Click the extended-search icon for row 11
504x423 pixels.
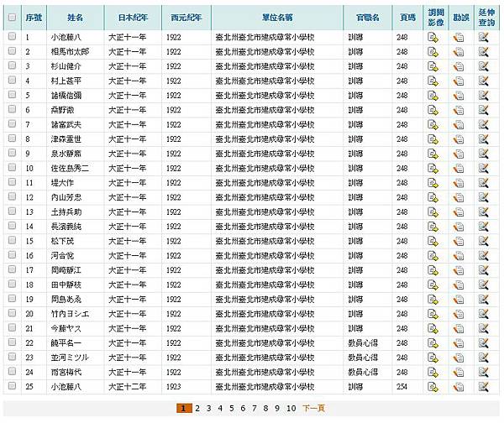(484, 183)
